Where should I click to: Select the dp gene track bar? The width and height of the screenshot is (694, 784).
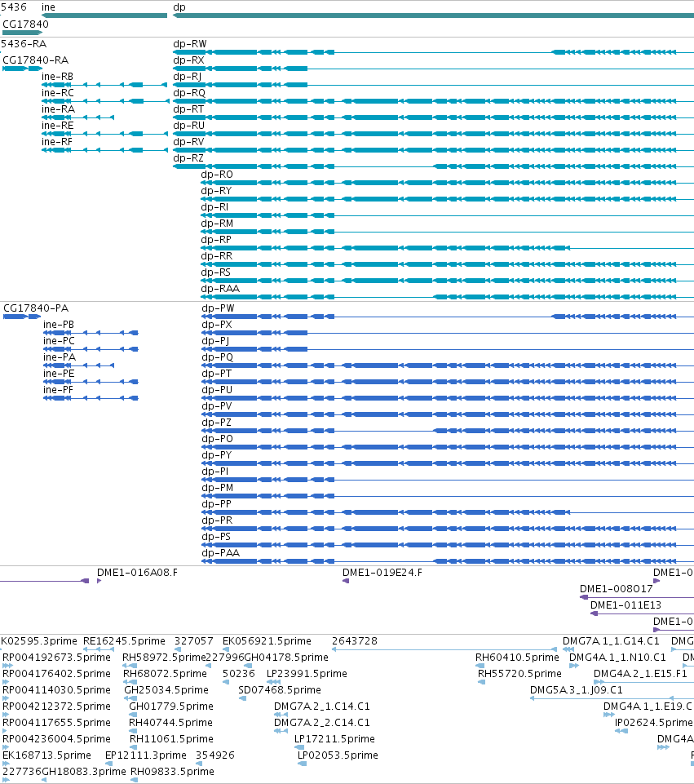pyautogui.click(x=433, y=16)
